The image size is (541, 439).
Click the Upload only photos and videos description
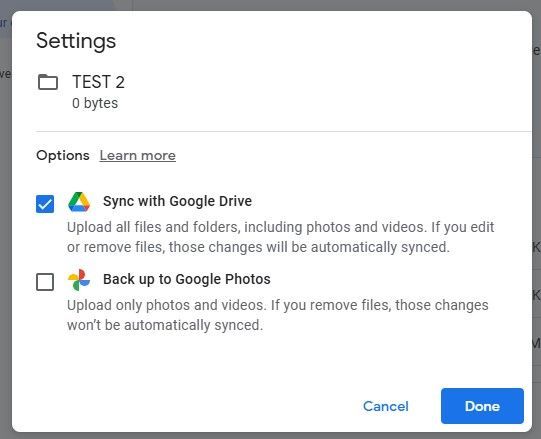tap(278, 315)
